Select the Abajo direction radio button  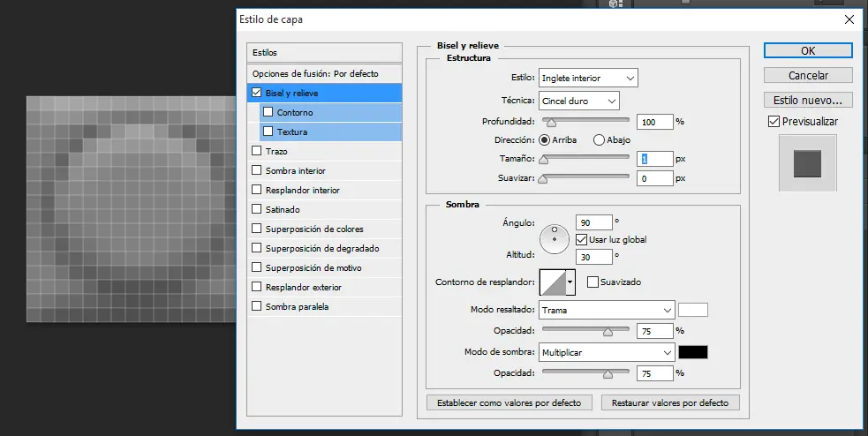tap(600, 139)
